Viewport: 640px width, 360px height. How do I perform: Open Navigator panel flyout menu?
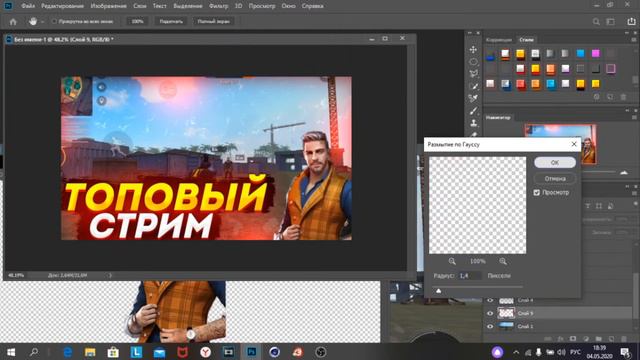click(x=634, y=118)
